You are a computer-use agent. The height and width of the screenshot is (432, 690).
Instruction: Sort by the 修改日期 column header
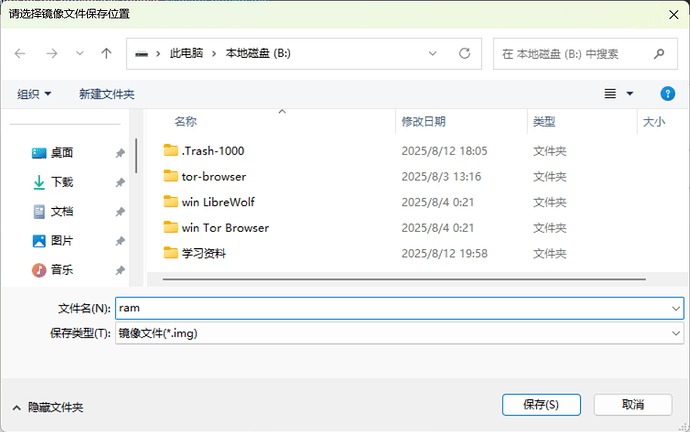(x=423, y=121)
